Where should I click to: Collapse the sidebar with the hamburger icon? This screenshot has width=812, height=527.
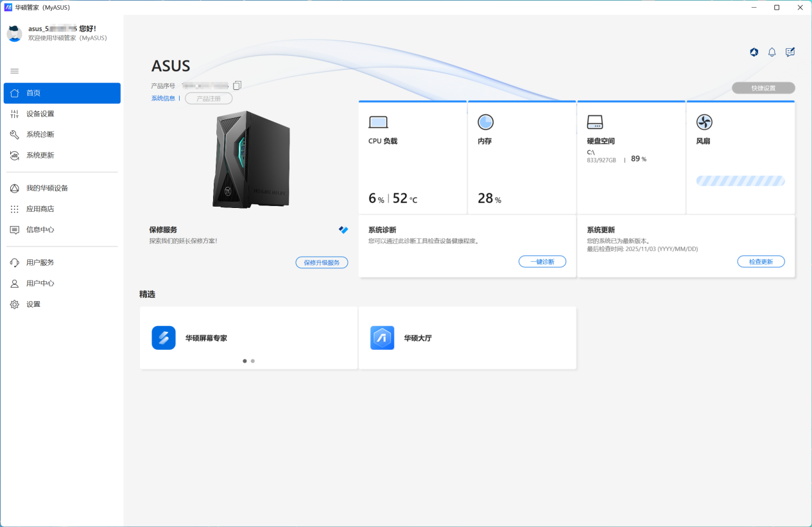pos(14,71)
